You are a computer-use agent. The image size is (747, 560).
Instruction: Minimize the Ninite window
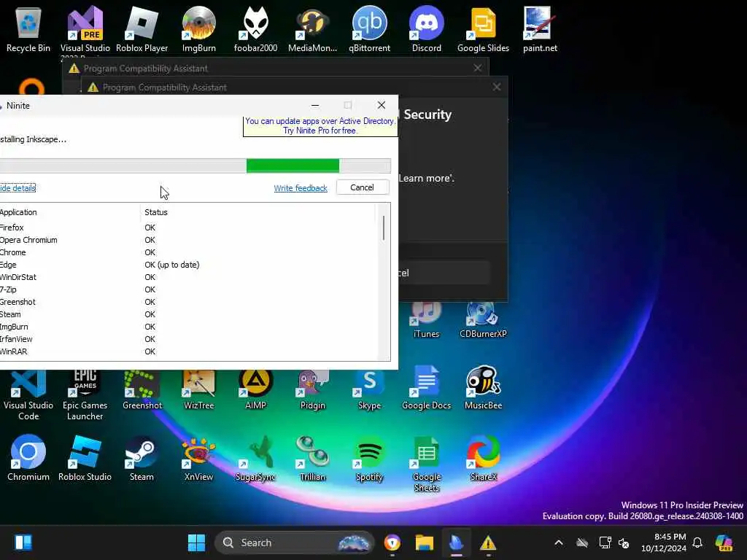coord(315,105)
